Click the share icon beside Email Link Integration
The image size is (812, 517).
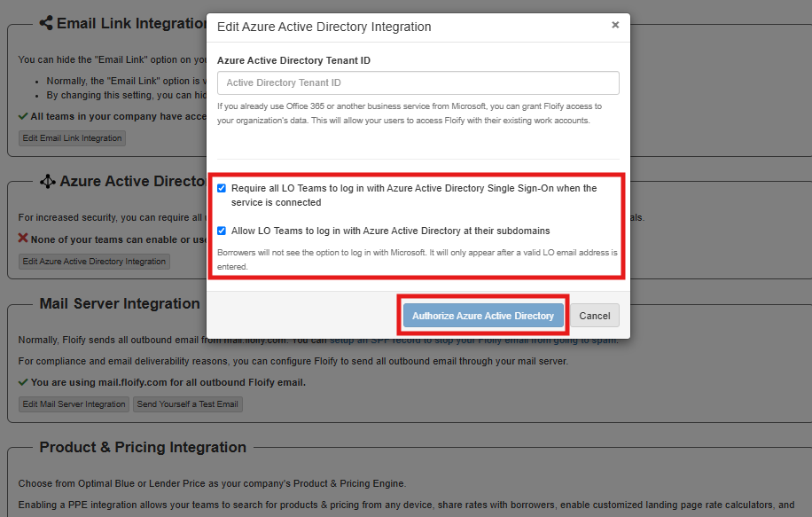45,24
